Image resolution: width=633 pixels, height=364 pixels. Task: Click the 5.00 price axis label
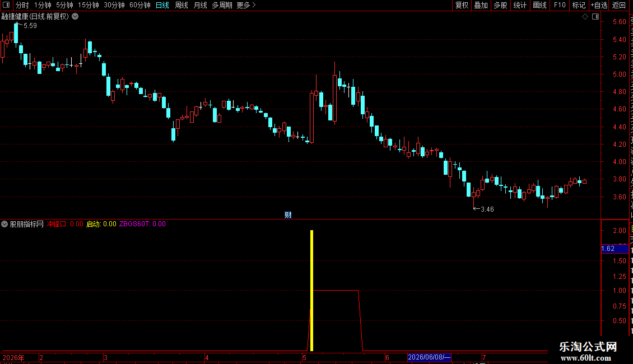(619, 74)
